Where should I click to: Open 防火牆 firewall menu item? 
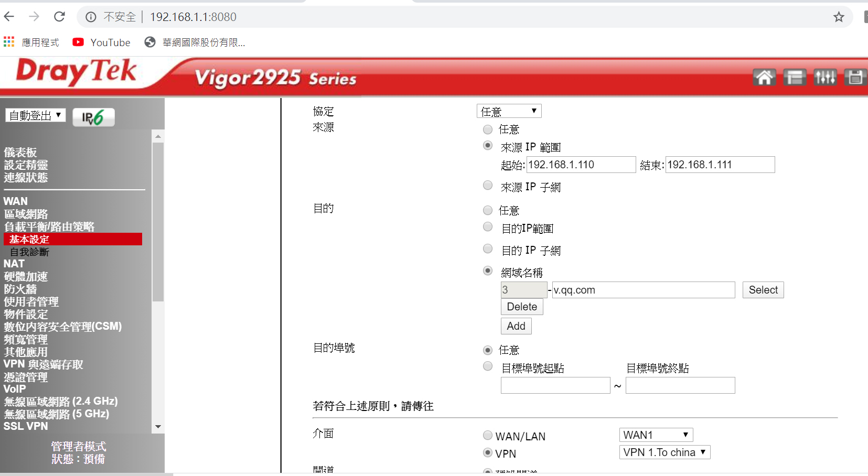(20, 289)
